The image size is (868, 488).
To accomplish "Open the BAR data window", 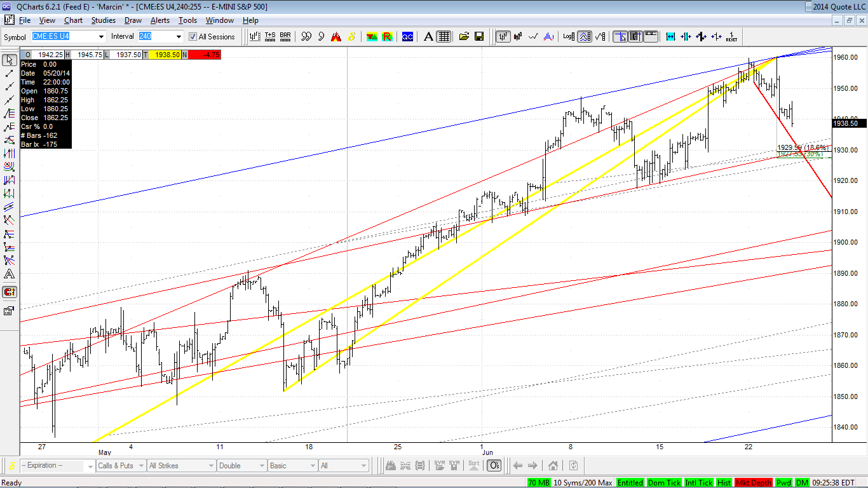I will coord(285,36).
